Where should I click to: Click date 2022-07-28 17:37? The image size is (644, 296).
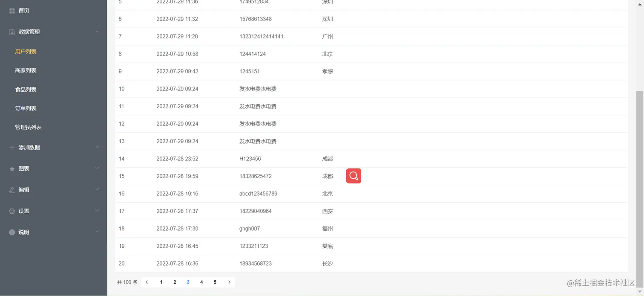177,212
